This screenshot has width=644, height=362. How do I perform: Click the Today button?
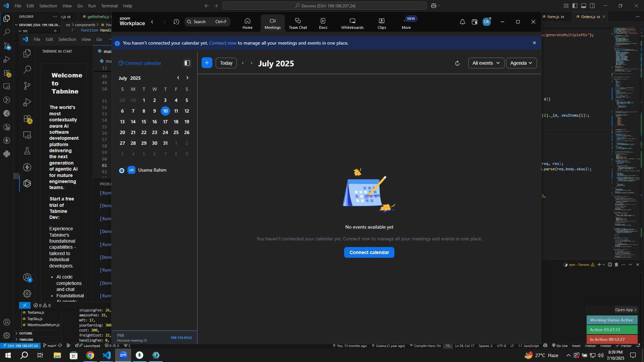tap(226, 63)
